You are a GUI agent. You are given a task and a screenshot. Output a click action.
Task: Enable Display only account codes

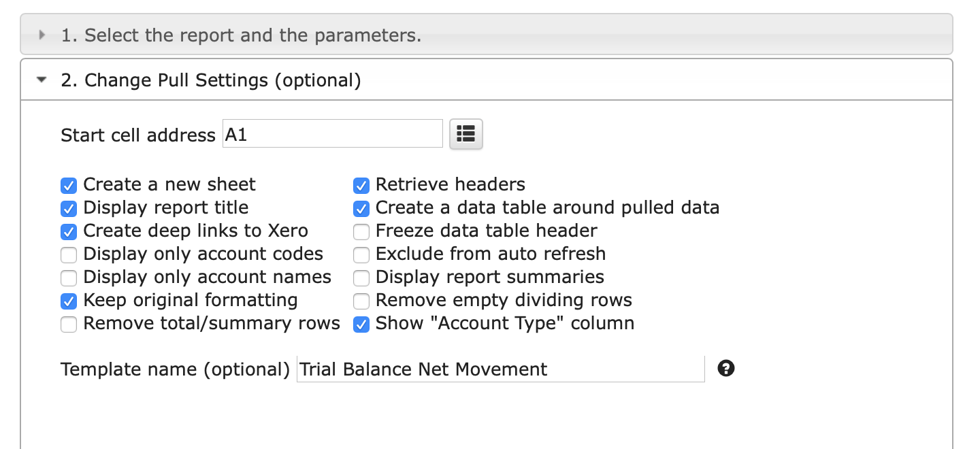coord(69,254)
